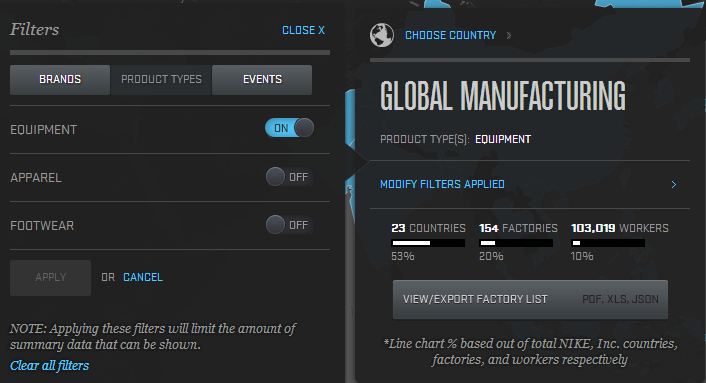Close the Filters panel with CLOSE X

pyautogui.click(x=303, y=30)
